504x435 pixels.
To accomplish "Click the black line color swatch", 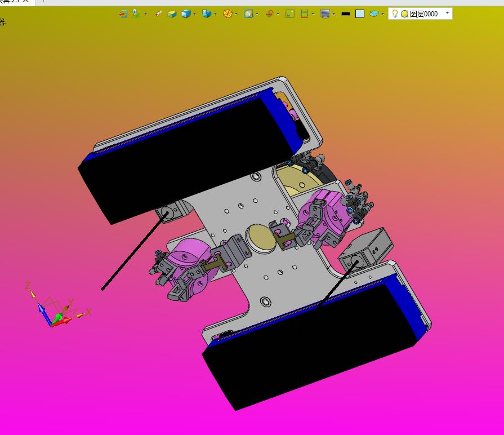I will [x=346, y=14].
